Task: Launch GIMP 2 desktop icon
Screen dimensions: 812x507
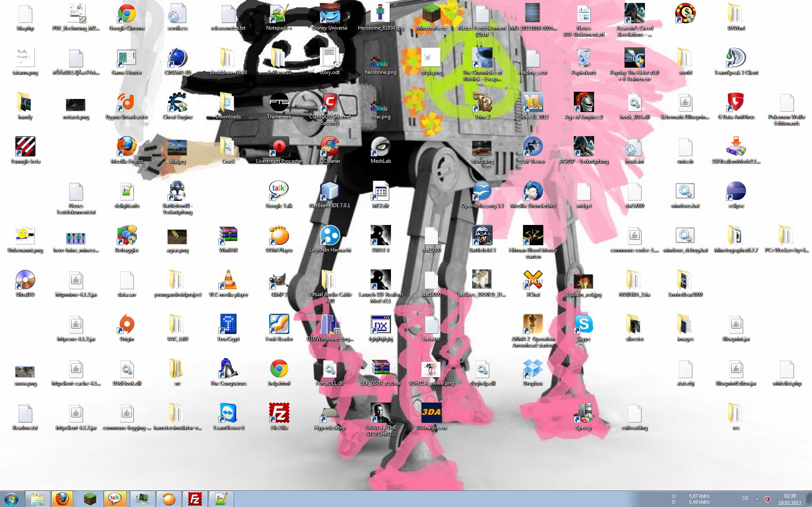Action: coord(279,284)
